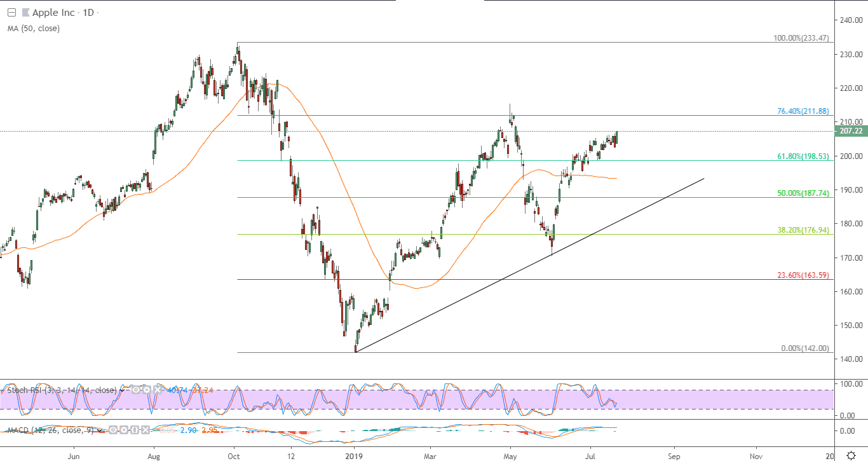Hide the MACD indicator with eye icon
Viewport: 868px width, 461px height.
point(112,430)
